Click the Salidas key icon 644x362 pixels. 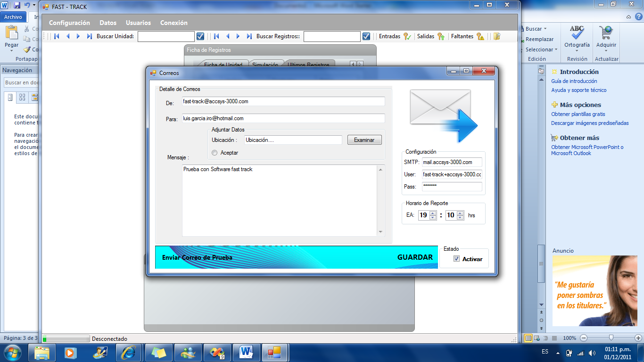(x=441, y=36)
